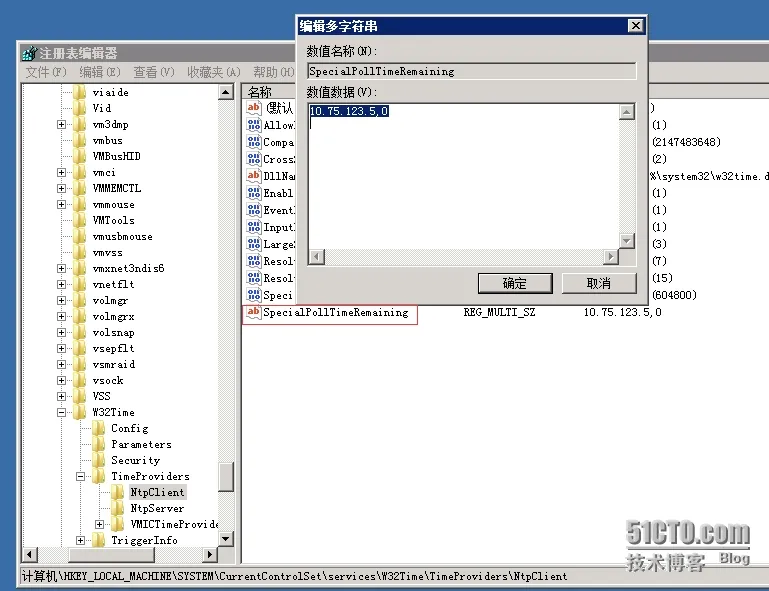Expand the VMMEMCTL tree node
This screenshot has width=769, height=591.
tap(61, 188)
